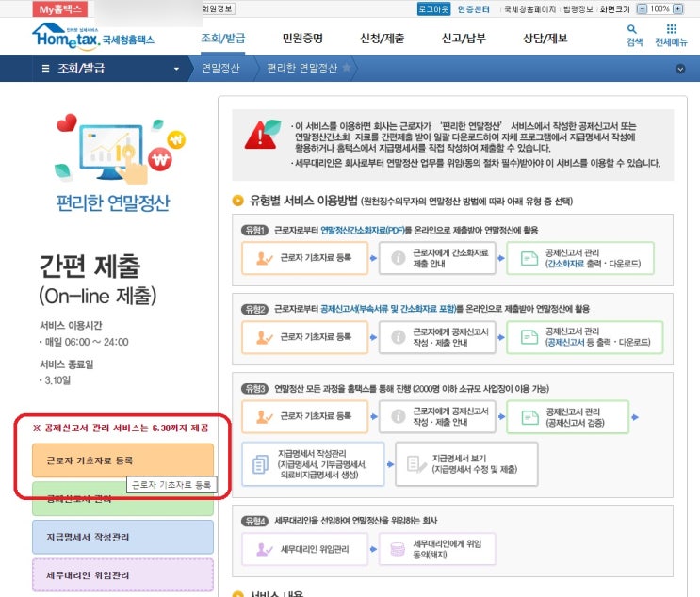
Task: Click the person icon in 유형1 근로자 기초자료 등록
Action: (x=264, y=258)
